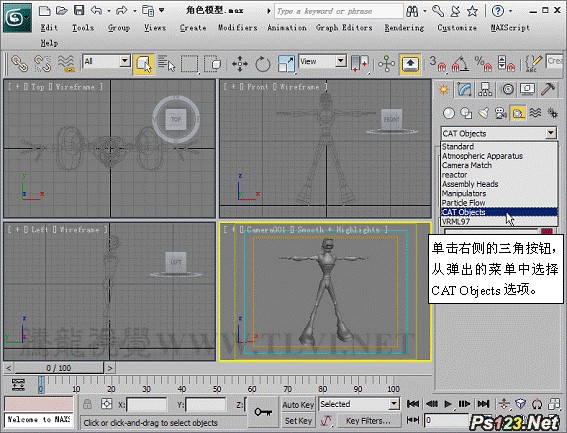Toggle the Spinner Snap button
Viewport: 567px width, 433px height.
coord(506,63)
